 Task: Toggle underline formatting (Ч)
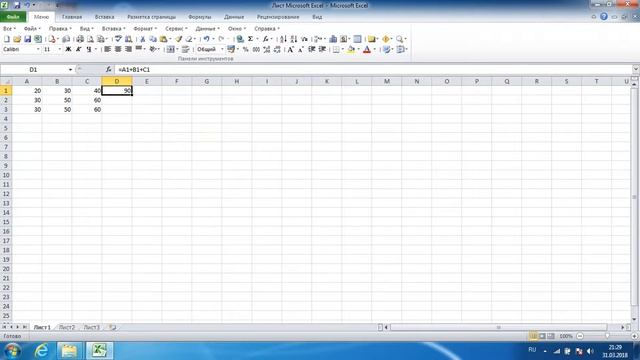pyautogui.click(x=89, y=49)
